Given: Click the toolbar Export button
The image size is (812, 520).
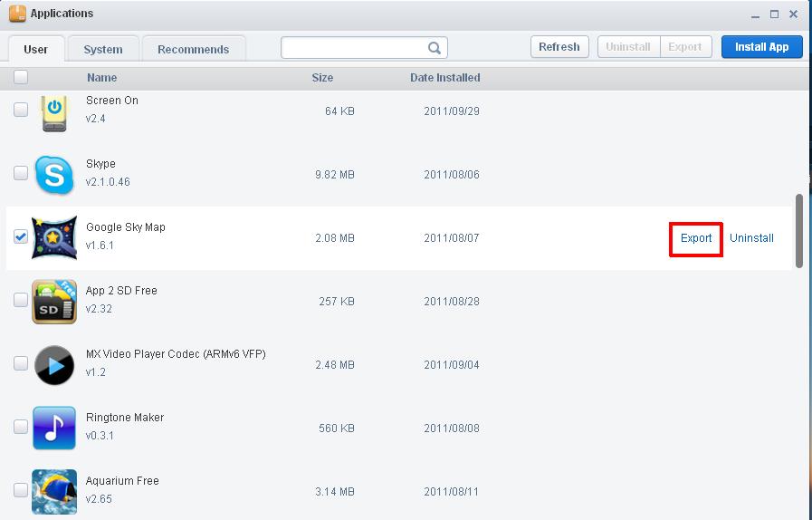Looking at the screenshot, I should (x=685, y=47).
